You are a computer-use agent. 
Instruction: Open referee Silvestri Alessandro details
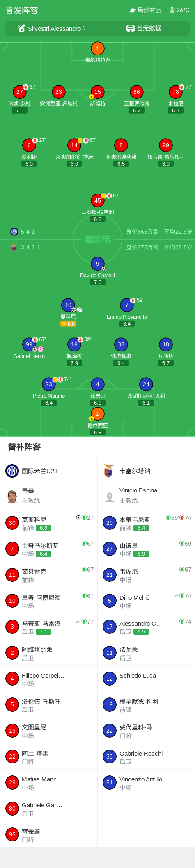click(x=51, y=28)
